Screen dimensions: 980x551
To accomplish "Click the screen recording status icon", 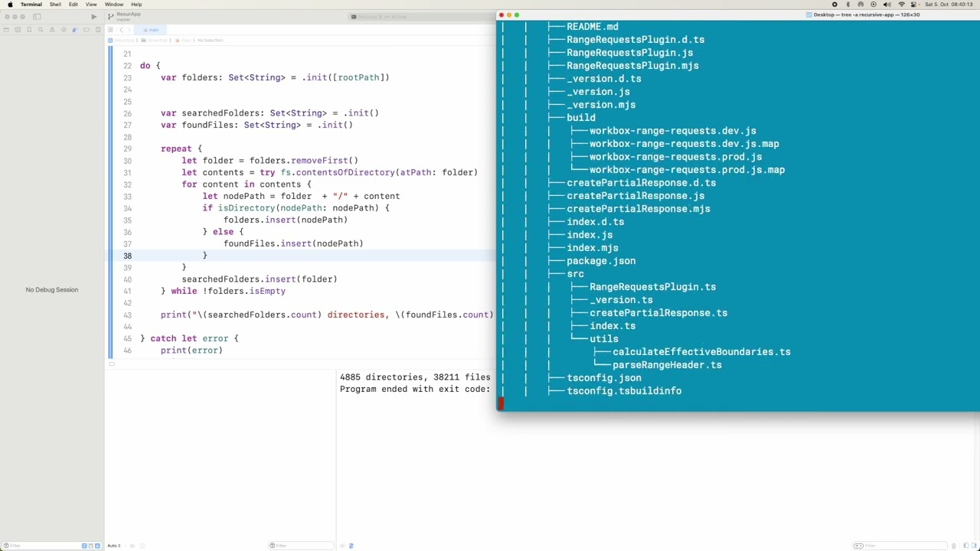I will pyautogui.click(x=835, y=5).
